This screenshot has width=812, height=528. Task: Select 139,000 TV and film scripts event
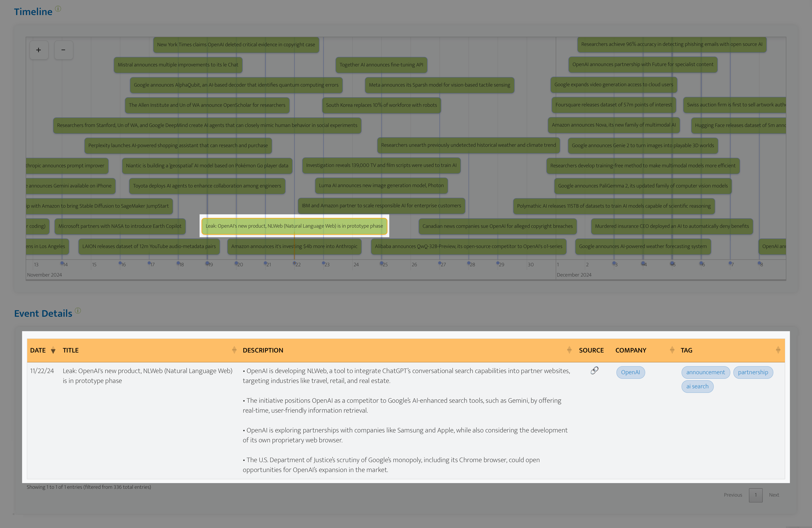click(381, 165)
